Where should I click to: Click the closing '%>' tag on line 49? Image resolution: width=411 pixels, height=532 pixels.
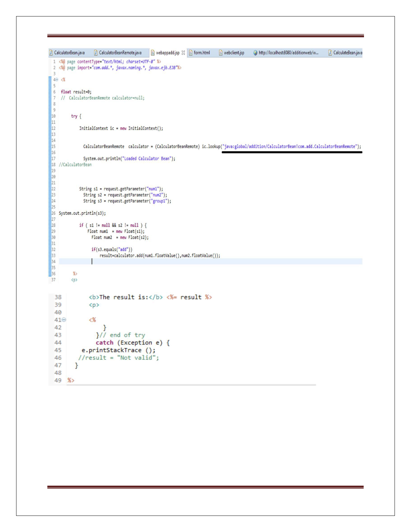71,381
